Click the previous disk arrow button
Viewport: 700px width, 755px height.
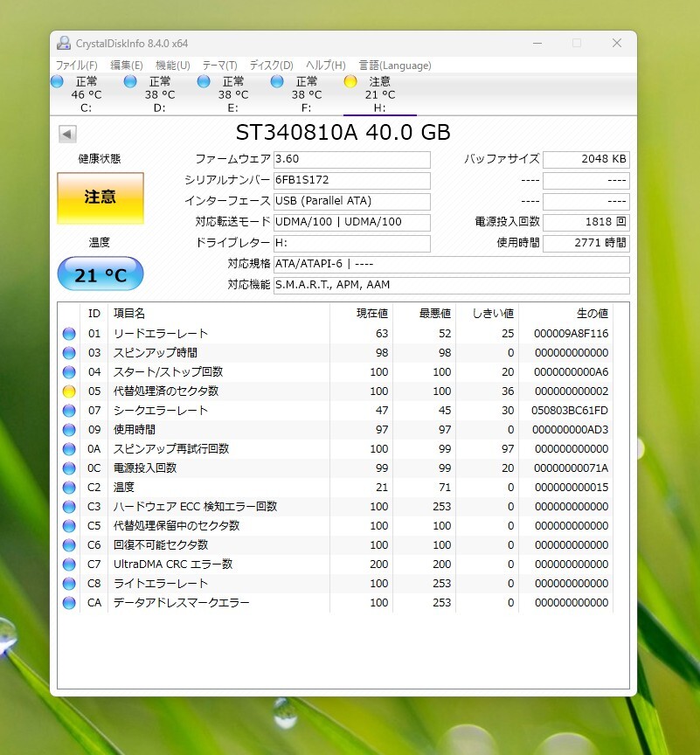67,134
